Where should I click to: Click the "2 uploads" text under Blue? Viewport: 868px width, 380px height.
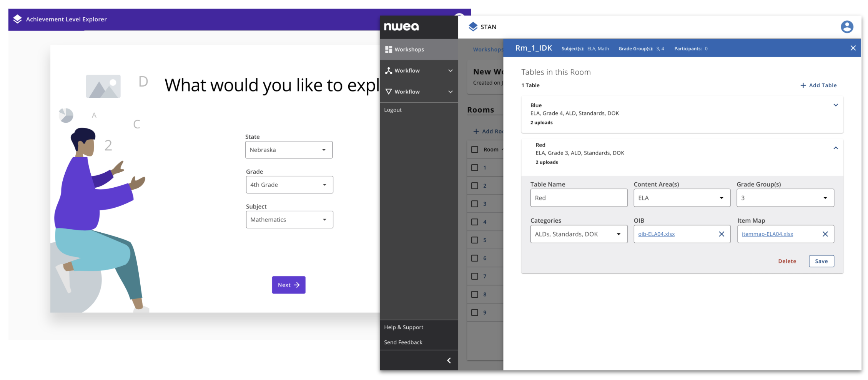542,123
